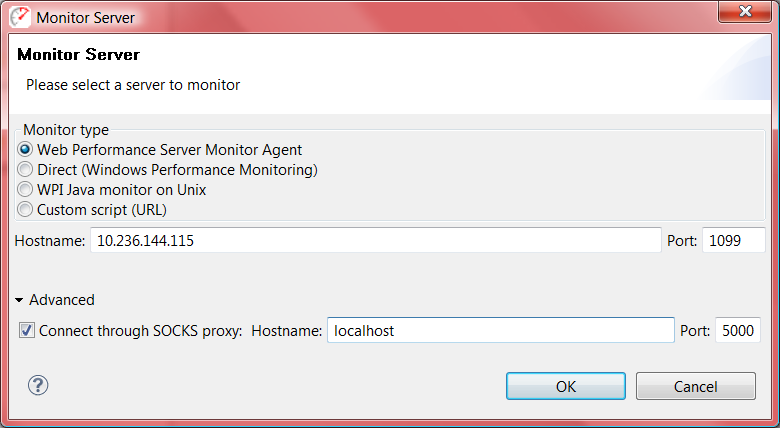
Task: Click the Advanced section label
Action: pos(62,300)
